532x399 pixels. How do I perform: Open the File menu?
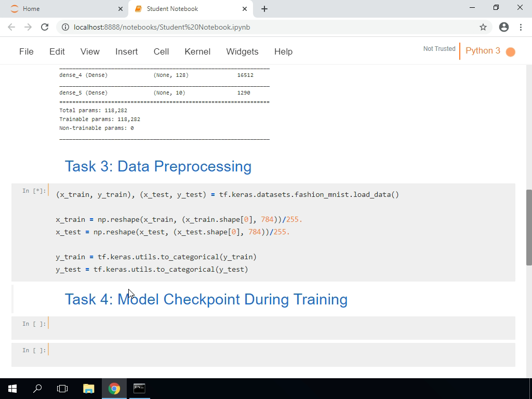(26, 51)
